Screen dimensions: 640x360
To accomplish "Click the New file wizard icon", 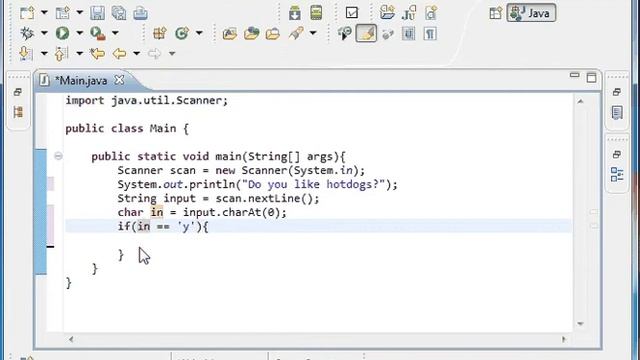I will (27, 13).
